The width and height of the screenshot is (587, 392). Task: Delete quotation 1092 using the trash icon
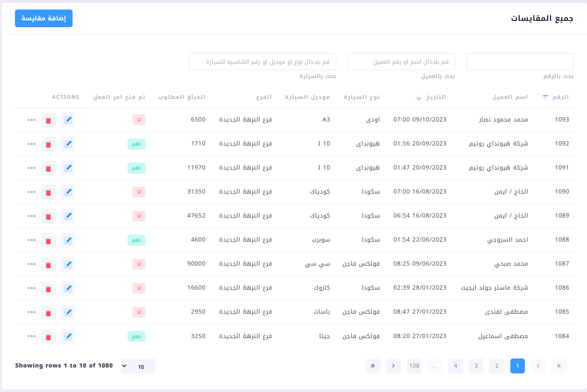point(49,144)
